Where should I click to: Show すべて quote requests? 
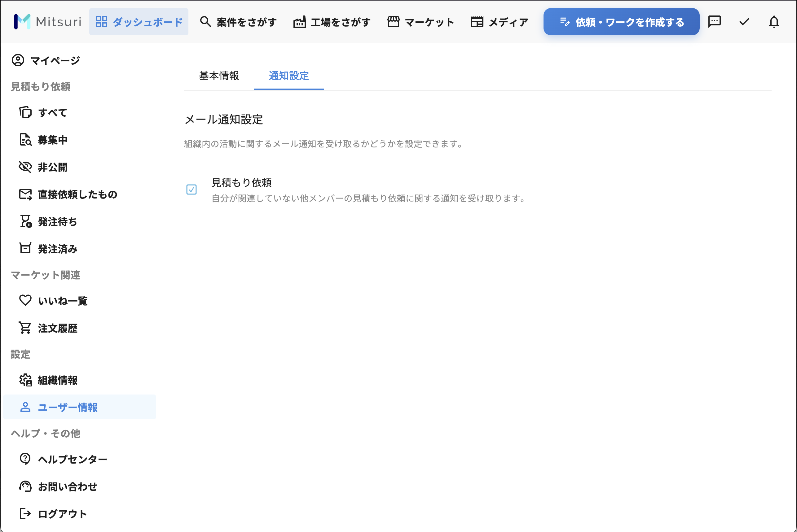click(x=80, y=112)
